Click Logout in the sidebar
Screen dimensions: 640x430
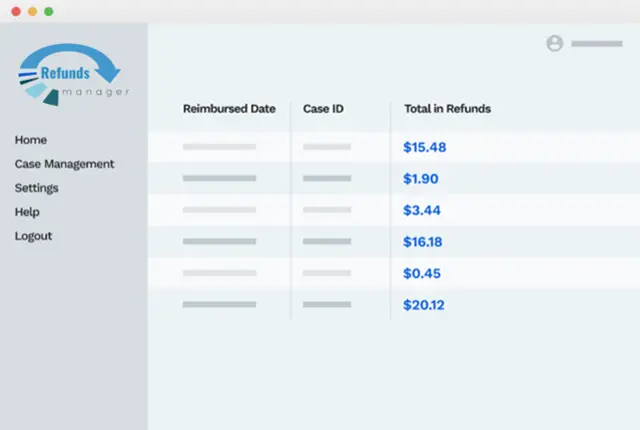[x=33, y=236]
